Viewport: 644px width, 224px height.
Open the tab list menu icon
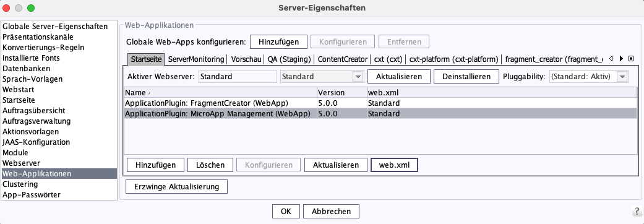pyautogui.click(x=631, y=59)
